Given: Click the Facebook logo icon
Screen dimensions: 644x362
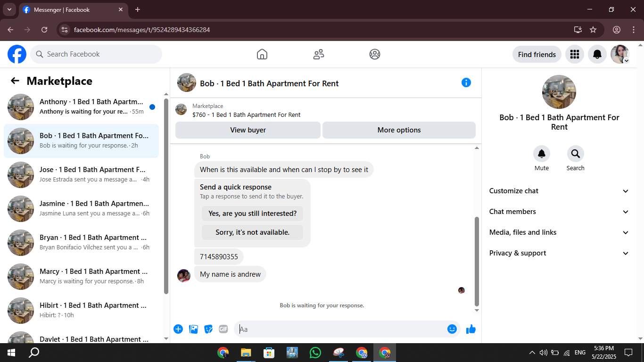Looking at the screenshot, I should (17, 54).
